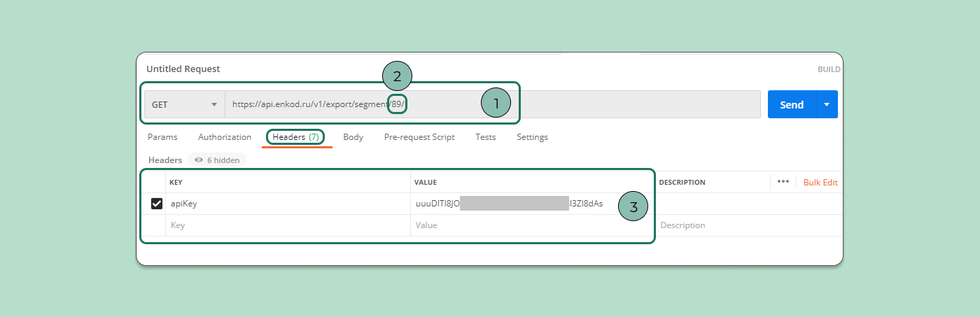Open the Pre-request Script tab
The height and width of the screenshot is (317, 980).
419,137
